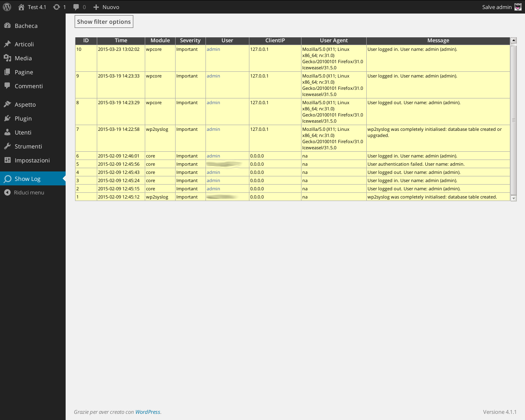Click the timestamp 2015-02-09 12:46:01
The width and height of the screenshot is (525, 420).
click(119, 156)
